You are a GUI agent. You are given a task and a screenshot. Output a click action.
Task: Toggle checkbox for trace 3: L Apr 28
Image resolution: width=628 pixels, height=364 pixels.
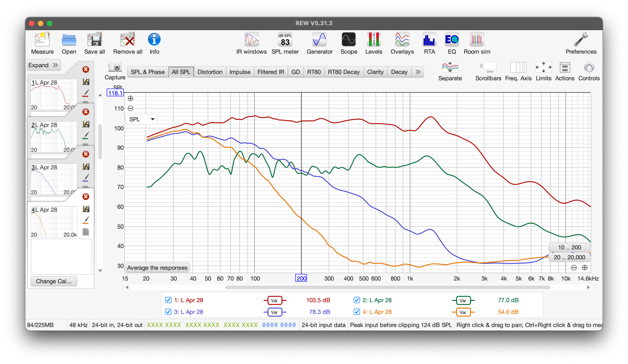tap(168, 312)
